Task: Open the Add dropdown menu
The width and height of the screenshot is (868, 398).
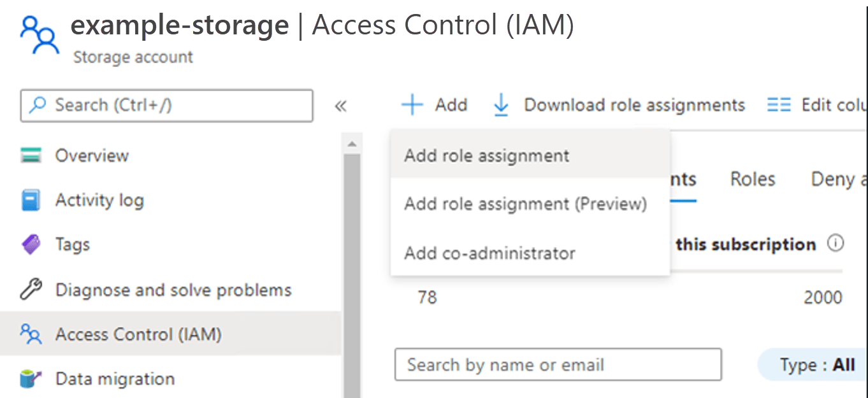Action: pyautogui.click(x=435, y=104)
